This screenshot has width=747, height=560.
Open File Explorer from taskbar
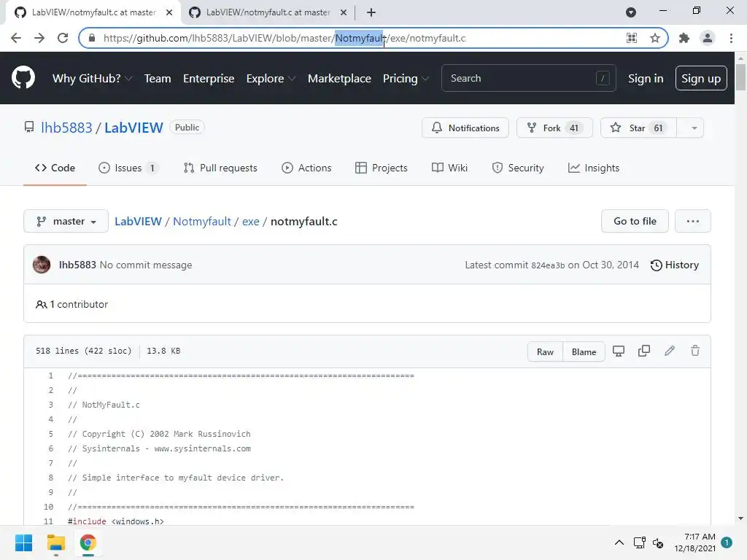(55, 542)
